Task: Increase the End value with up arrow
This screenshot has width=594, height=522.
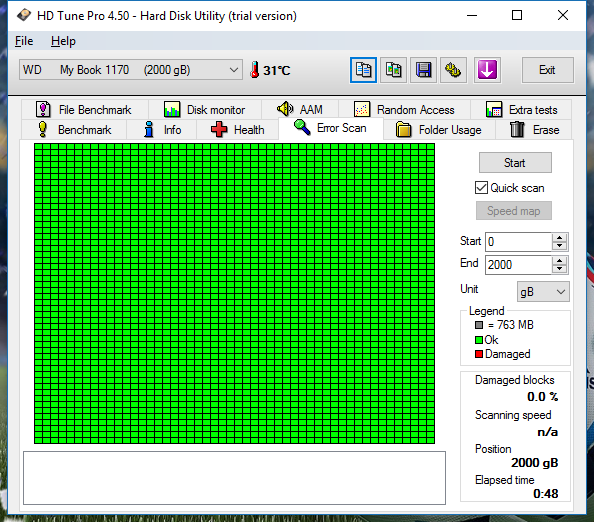Action: [560, 260]
